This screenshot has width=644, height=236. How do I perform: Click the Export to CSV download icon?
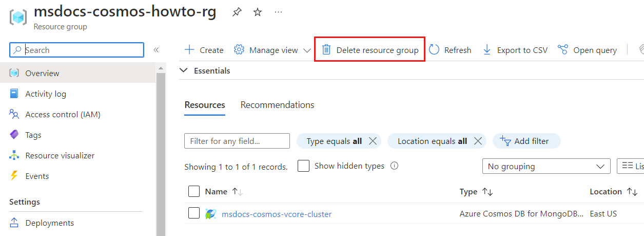(487, 50)
